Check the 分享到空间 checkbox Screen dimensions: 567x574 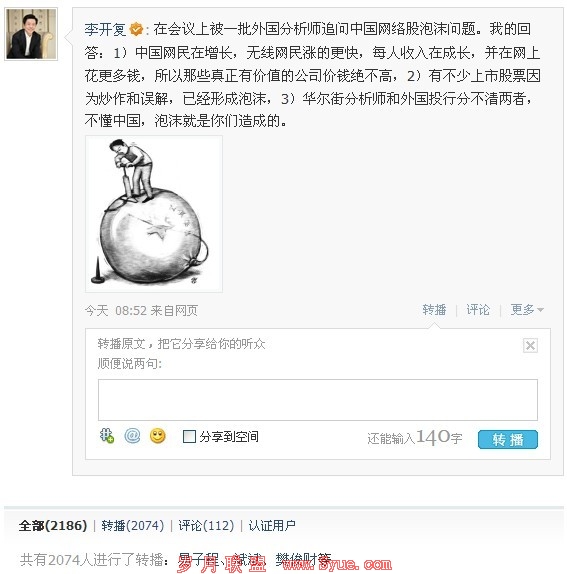189,436
